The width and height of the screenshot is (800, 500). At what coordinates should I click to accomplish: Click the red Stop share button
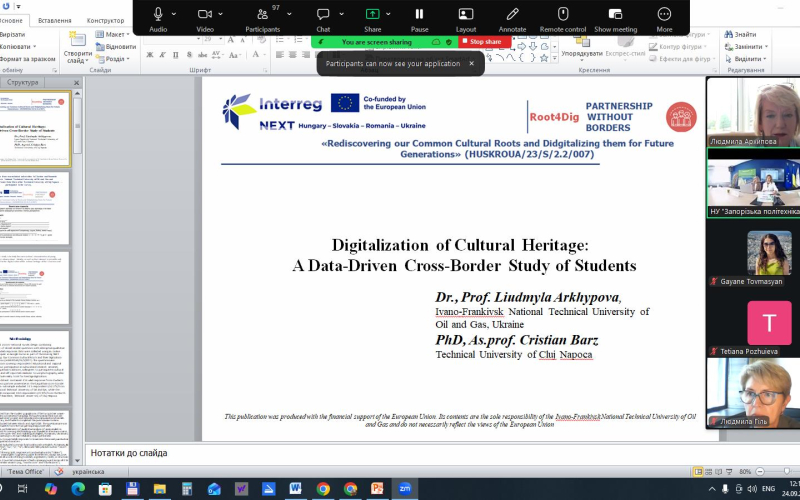pyautogui.click(x=485, y=42)
